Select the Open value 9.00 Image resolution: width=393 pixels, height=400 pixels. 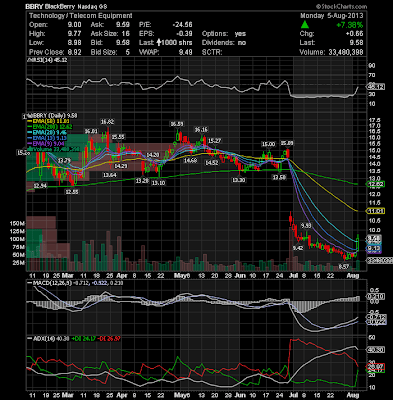click(75, 25)
